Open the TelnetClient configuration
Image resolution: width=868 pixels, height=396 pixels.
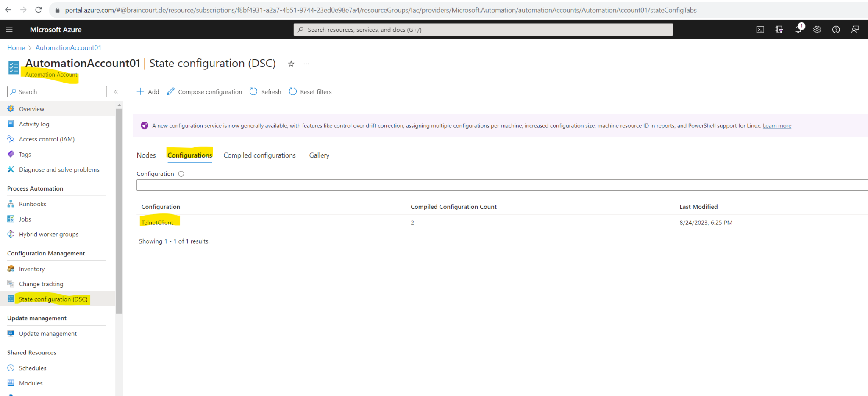click(157, 222)
